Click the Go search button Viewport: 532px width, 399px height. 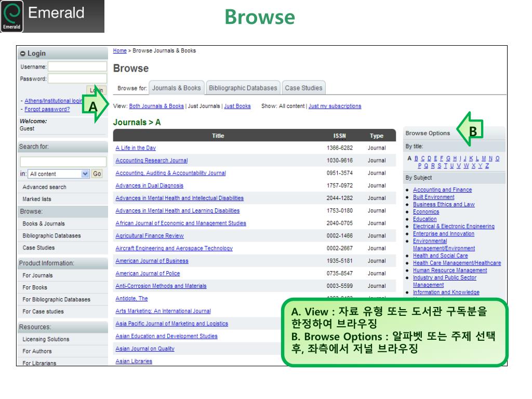click(97, 174)
